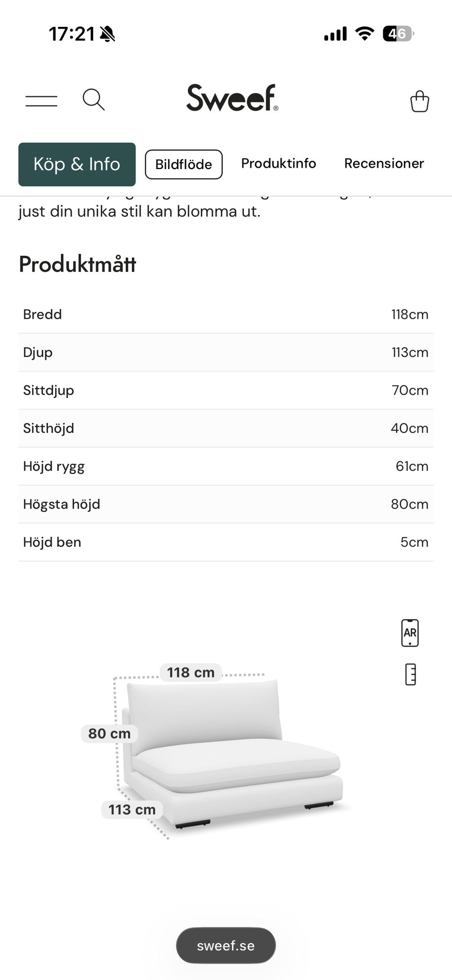452x980 pixels.
Task: Tap the Wi-Fi status icon
Action: 364,33
